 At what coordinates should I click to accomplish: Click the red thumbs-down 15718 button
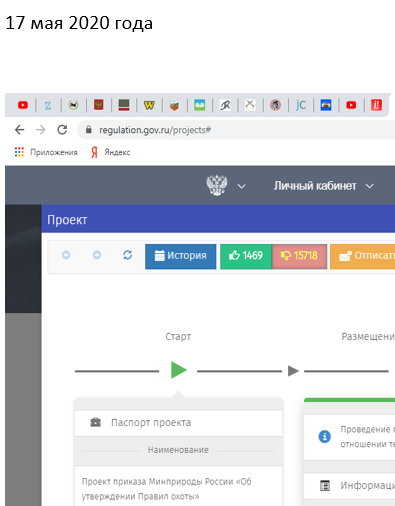tap(299, 256)
